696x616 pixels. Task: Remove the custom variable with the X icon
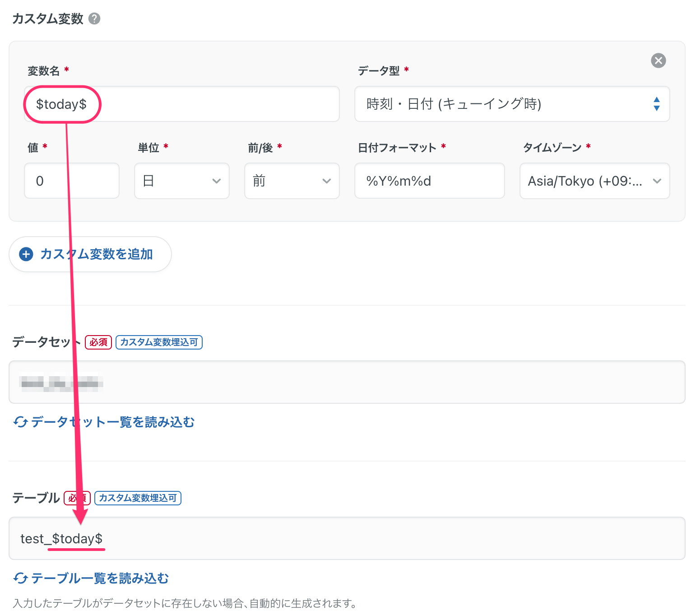(x=658, y=61)
